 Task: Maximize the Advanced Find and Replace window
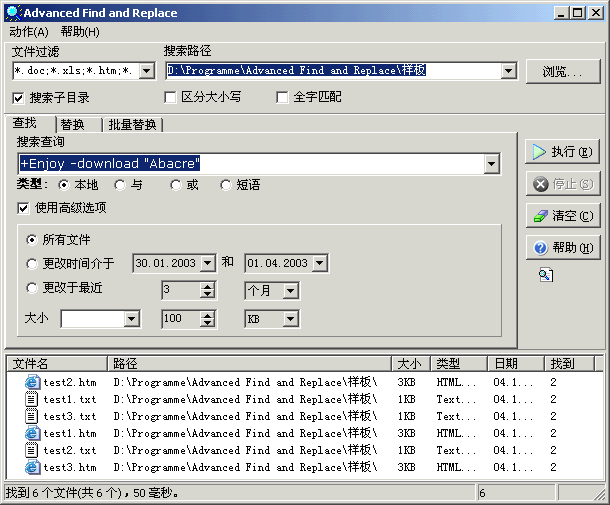tap(578, 13)
